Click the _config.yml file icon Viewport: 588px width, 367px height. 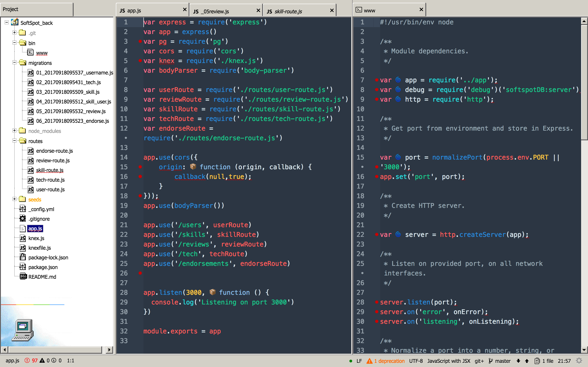pyautogui.click(x=23, y=209)
